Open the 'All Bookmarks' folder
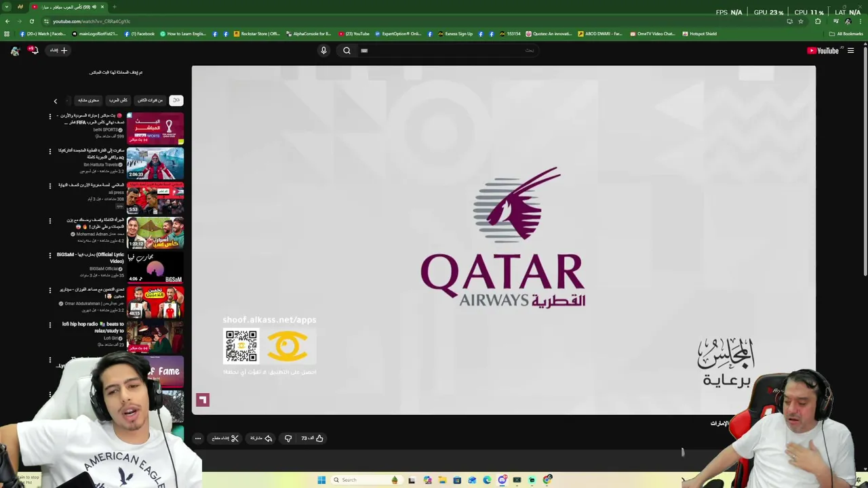868x488 pixels. point(846,34)
